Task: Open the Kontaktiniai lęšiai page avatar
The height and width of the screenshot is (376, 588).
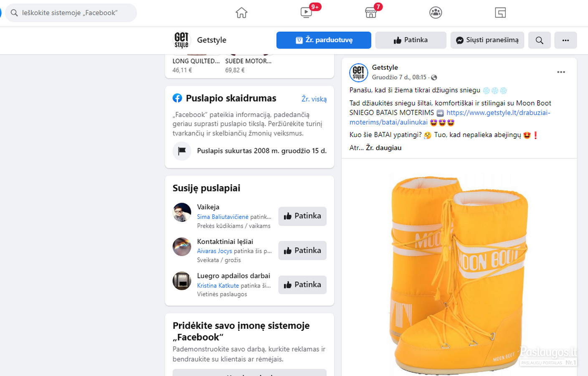Action: coord(182,246)
